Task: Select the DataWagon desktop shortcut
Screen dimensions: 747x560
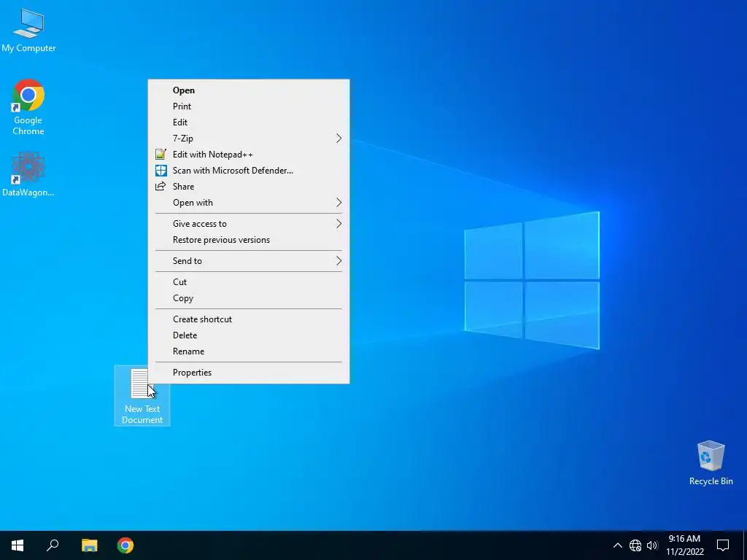Action: tap(28, 174)
